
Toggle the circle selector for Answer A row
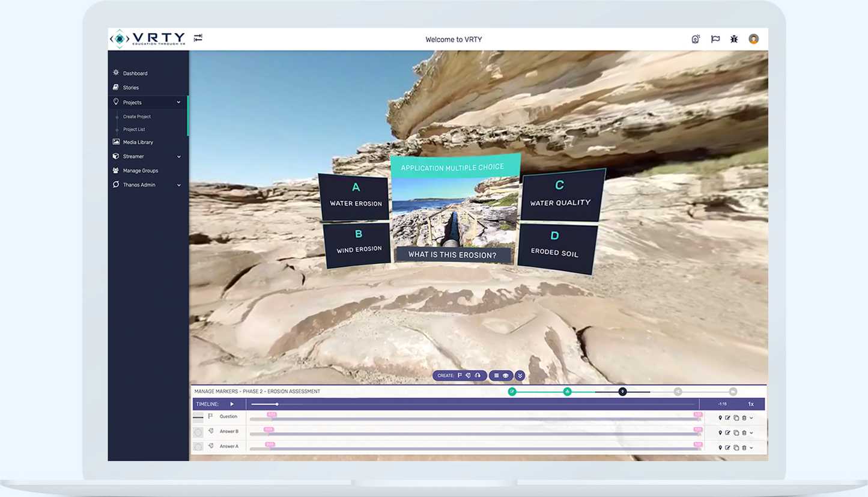pyautogui.click(x=198, y=447)
